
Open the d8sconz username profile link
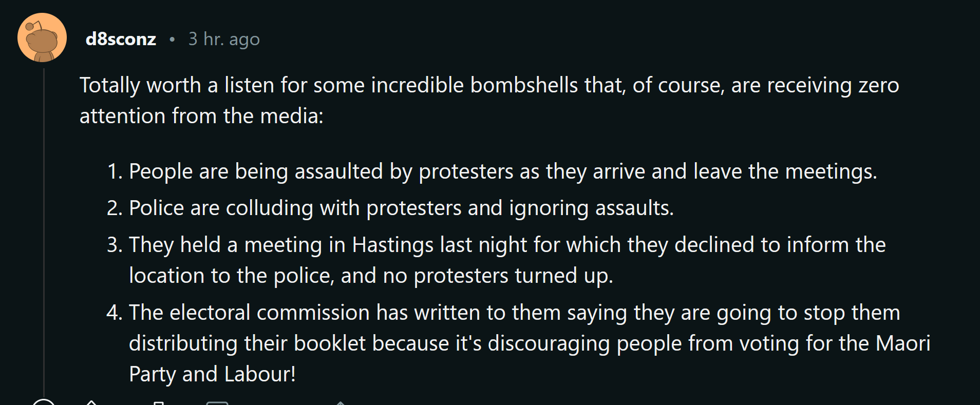(x=121, y=39)
